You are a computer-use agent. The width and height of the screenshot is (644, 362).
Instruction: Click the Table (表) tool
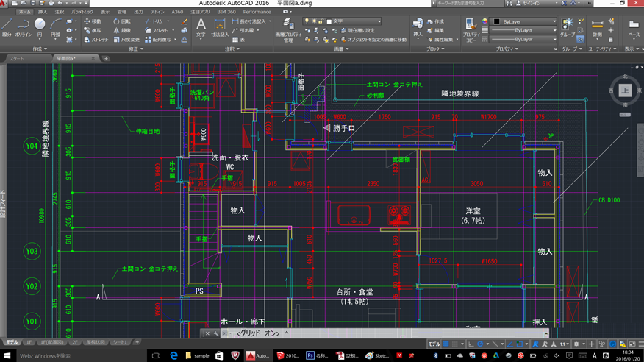(238, 40)
